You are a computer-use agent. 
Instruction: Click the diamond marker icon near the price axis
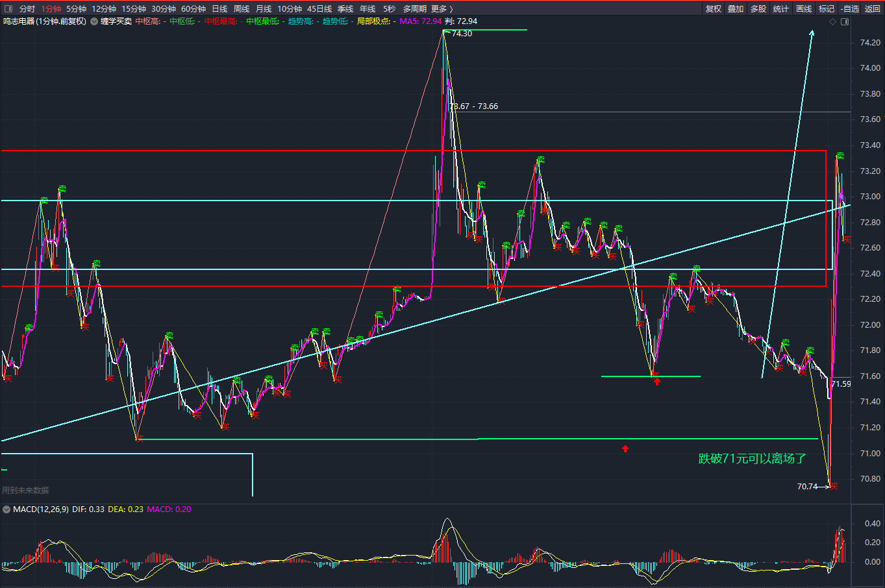coord(833,21)
